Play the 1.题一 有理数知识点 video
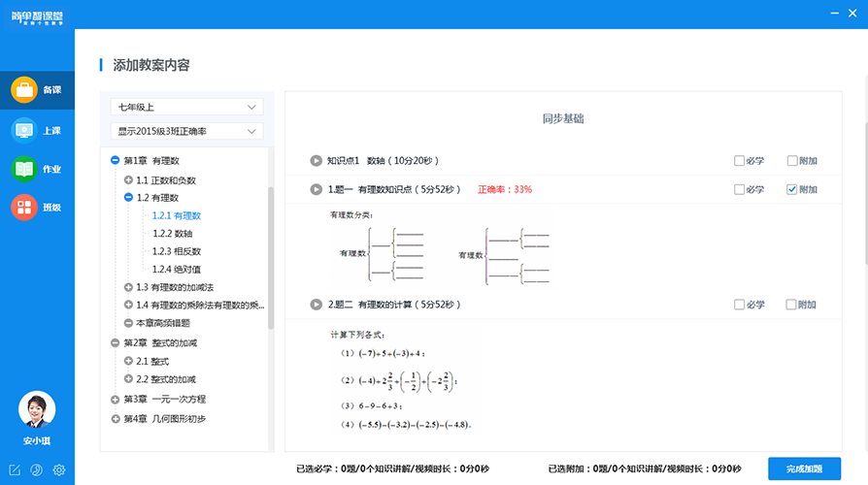The width and height of the screenshot is (868, 485). pos(317,190)
